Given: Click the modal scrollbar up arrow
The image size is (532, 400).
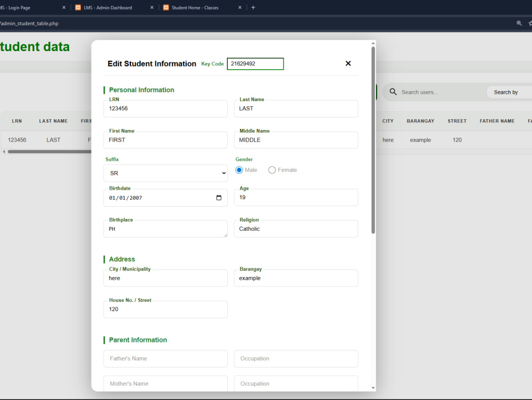Looking at the screenshot, I should tap(373, 44).
